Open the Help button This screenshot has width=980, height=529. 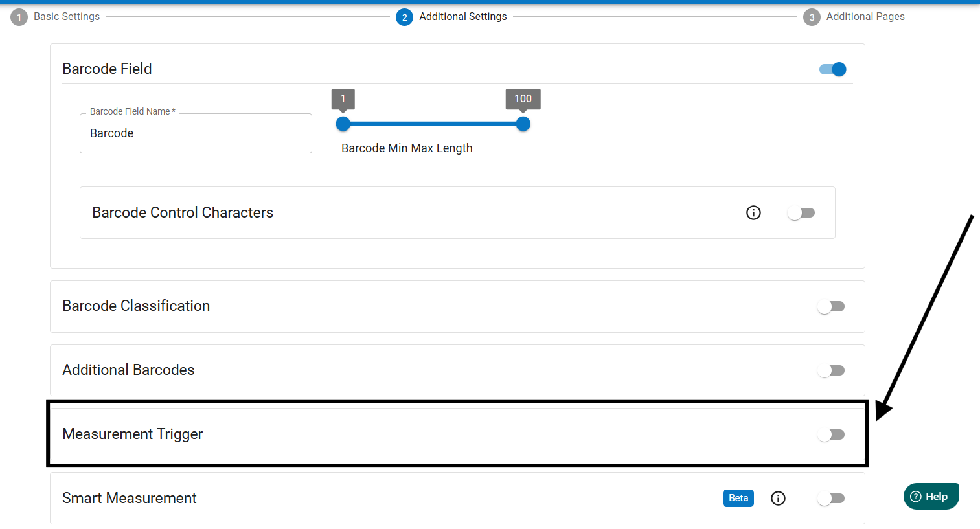tap(931, 497)
